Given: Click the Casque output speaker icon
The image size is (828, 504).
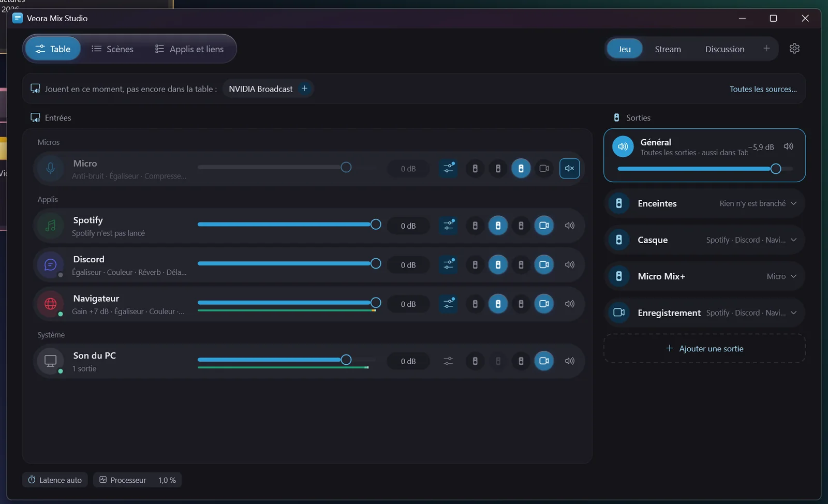Looking at the screenshot, I should 618,240.
